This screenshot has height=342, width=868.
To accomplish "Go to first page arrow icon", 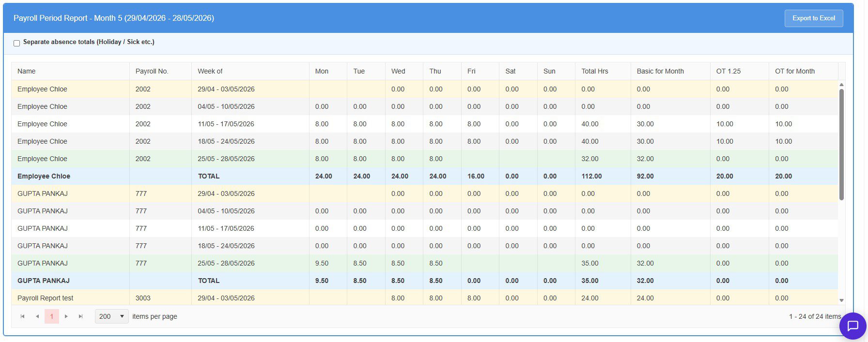I will coord(22,316).
